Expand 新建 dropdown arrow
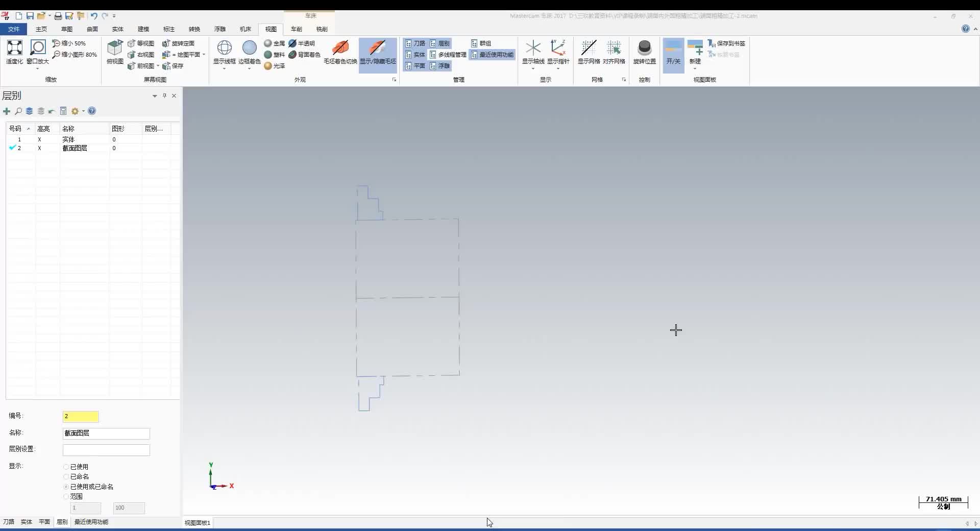This screenshot has width=980, height=531. coord(695,68)
